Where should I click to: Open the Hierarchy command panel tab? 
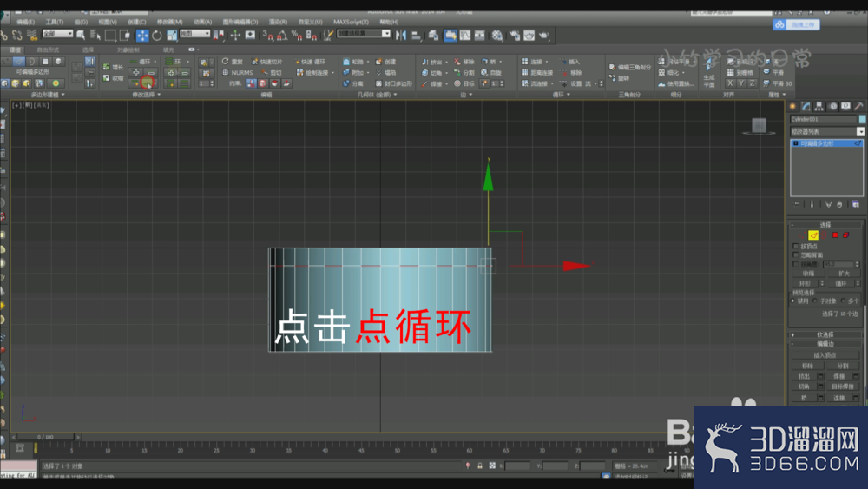pyautogui.click(x=819, y=106)
